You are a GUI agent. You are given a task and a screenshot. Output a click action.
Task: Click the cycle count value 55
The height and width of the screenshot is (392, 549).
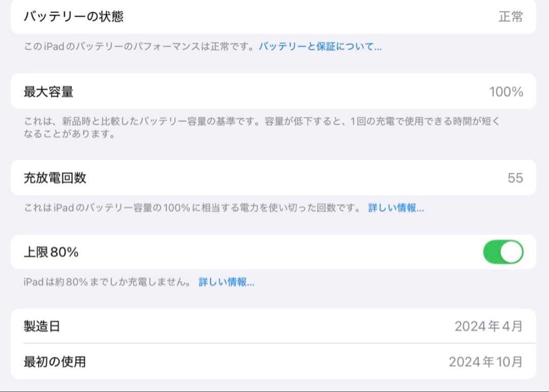(515, 178)
